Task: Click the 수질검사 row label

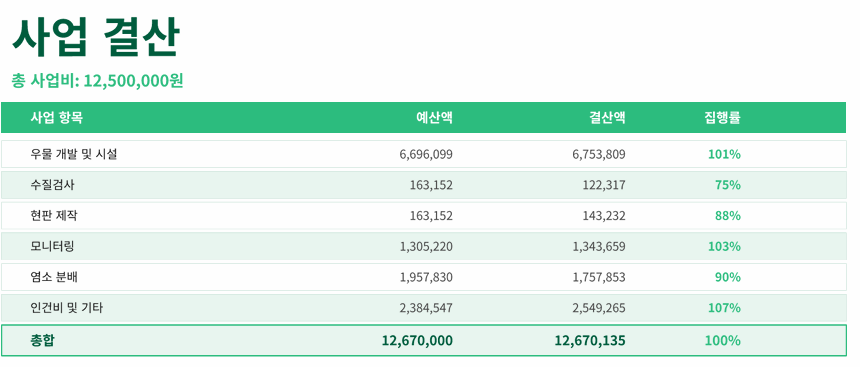Action: pyautogui.click(x=53, y=185)
